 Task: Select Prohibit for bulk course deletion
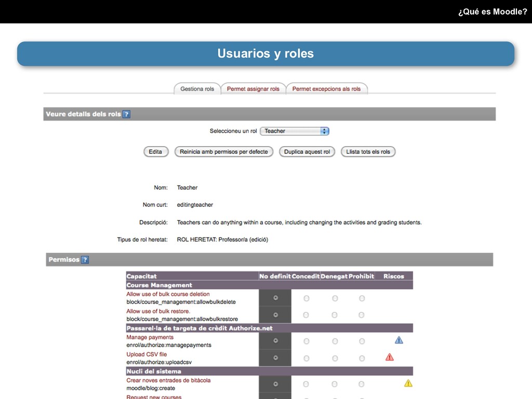click(362, 298)
